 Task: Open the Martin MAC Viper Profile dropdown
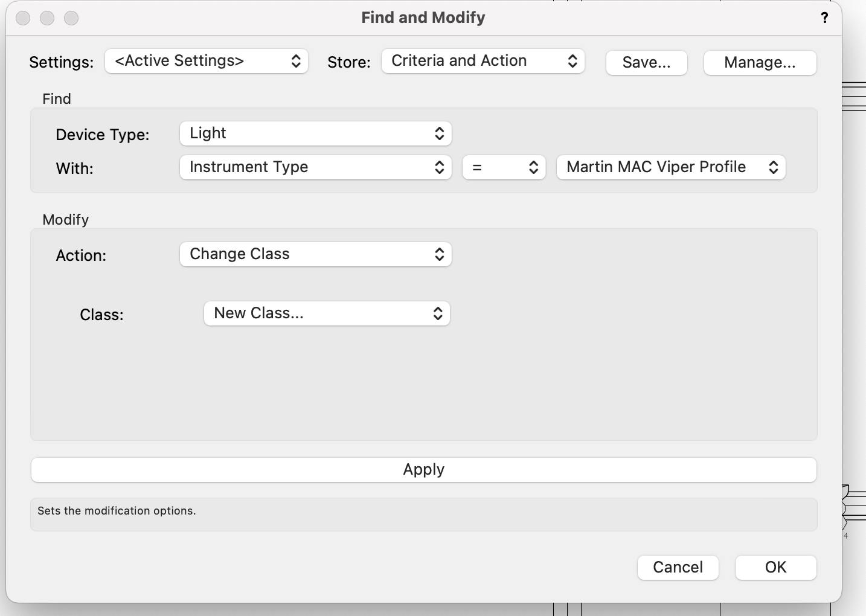coord(670,167)
